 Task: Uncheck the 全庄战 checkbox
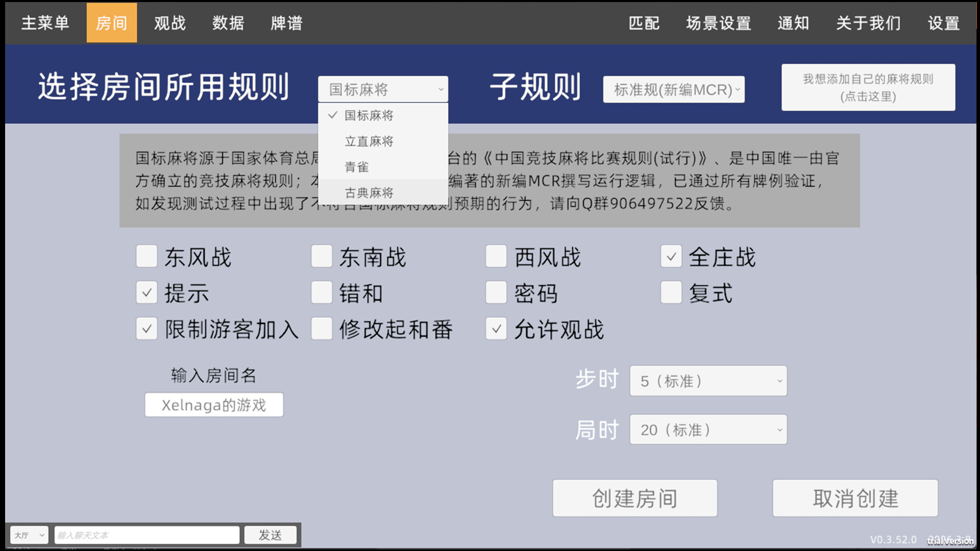click(x=671, y=257)
